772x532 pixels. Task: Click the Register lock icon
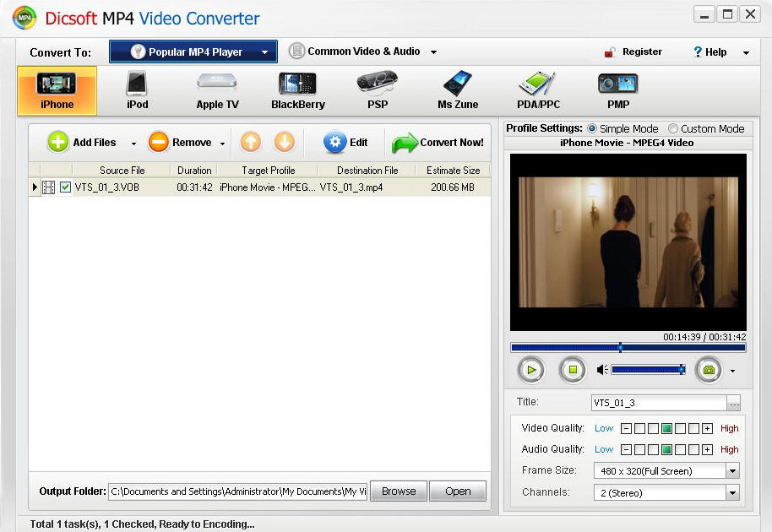tap(610, 52)
